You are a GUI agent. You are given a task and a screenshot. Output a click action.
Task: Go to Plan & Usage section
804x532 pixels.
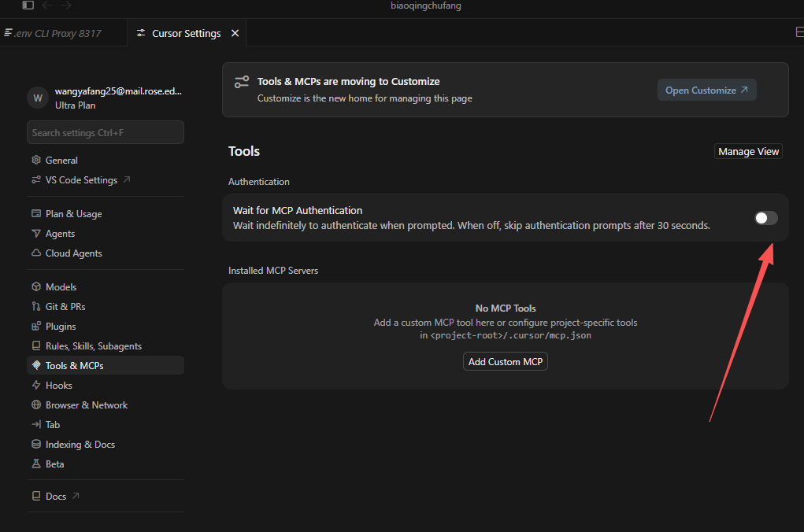click(105, 214)
